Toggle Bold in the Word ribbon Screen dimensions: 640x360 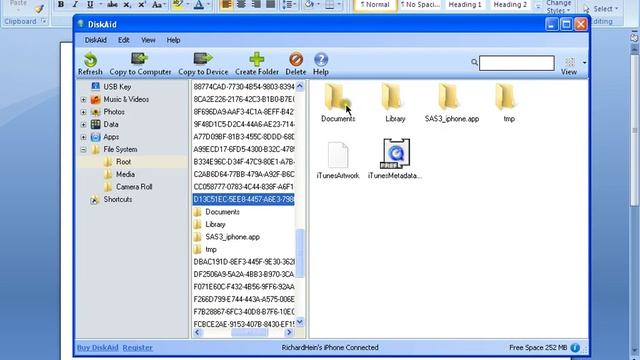pyautogui.click(x=61, y=4)
